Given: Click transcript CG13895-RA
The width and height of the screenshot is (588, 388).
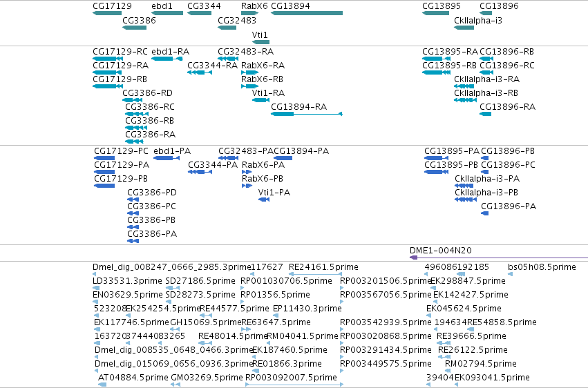Looking at the screenshot, I should pyautogui.click(x=436, y=59).
